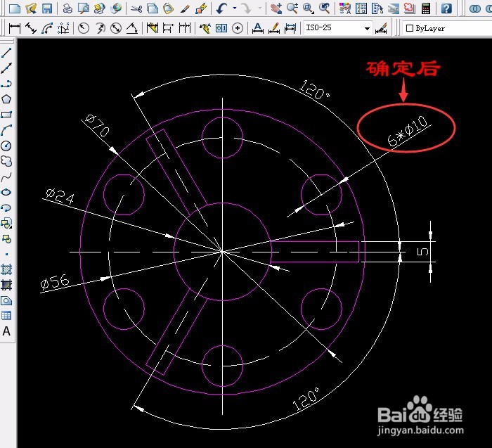The width and height of the screenshot is (492, 448).
Task: Cut selection with scissors icon
Action: [x=136, y=8]
